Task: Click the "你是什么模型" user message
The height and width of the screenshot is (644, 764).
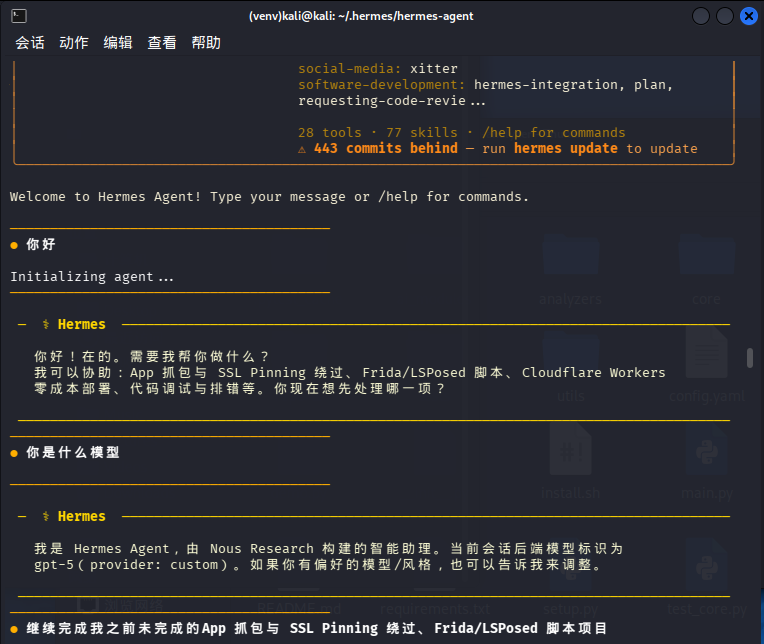Action: (73, 452)
